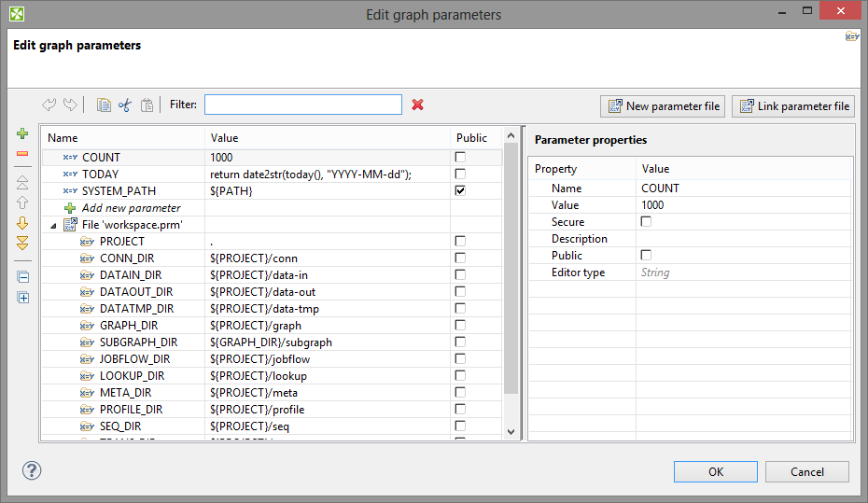868x503 pixels.
Task: Enable the Public checkbox for the TODAY row
Action: pyautogui.click(x=459, y=174)
